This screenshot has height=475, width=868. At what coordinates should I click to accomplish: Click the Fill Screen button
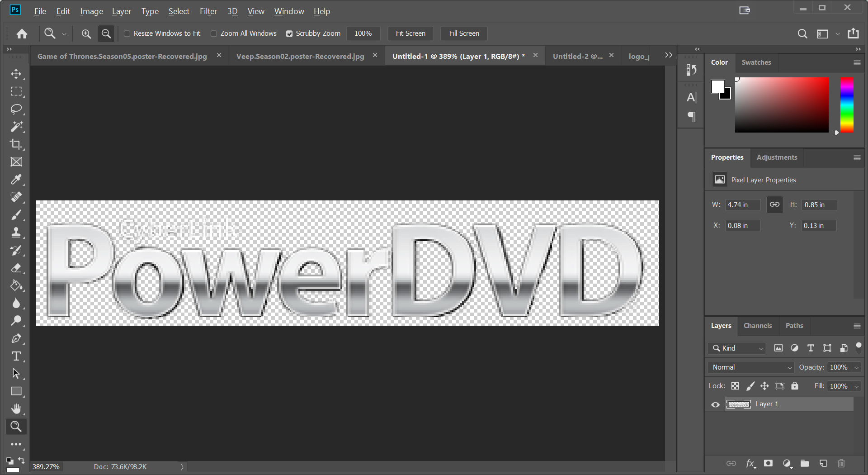[464, 33]
